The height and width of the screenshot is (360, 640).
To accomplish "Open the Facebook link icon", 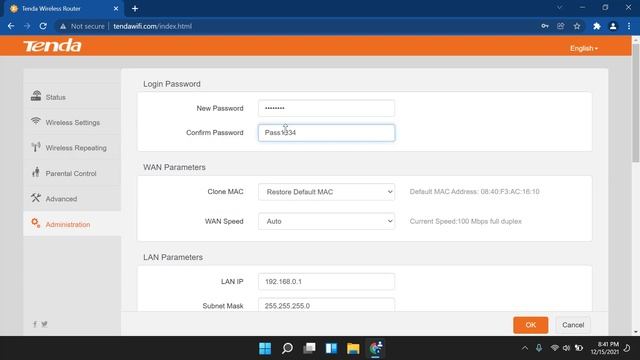I will click(x=35, y=324).
